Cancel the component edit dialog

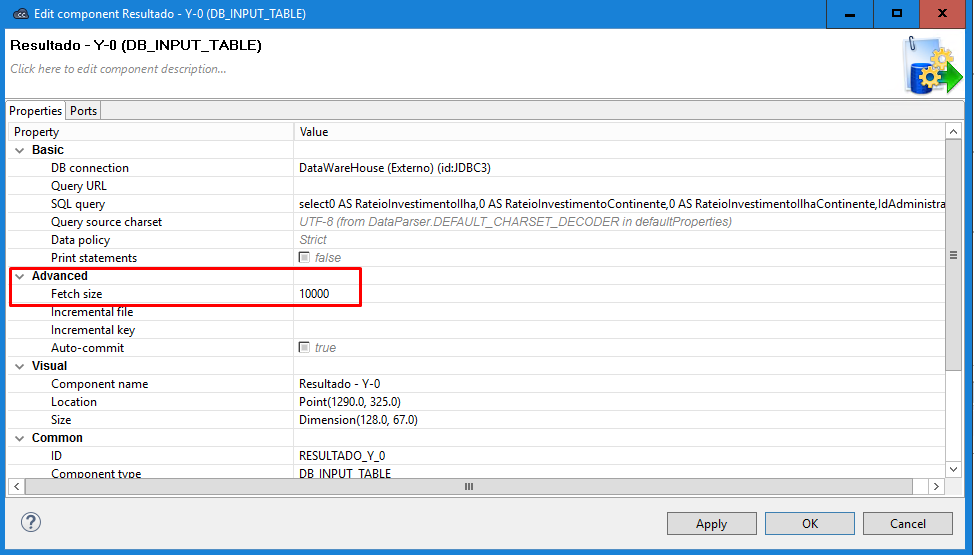908,523
